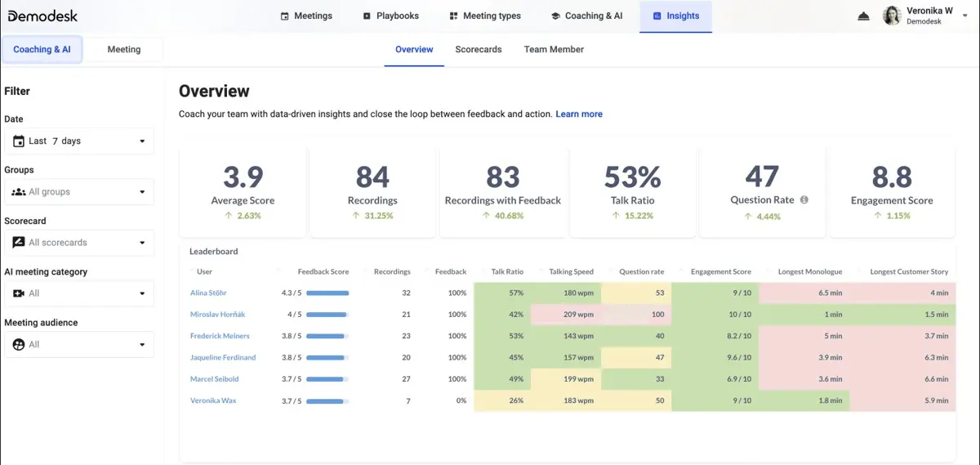Follow the Learn more link
980x465 pixels.
(x=579, y=114)
